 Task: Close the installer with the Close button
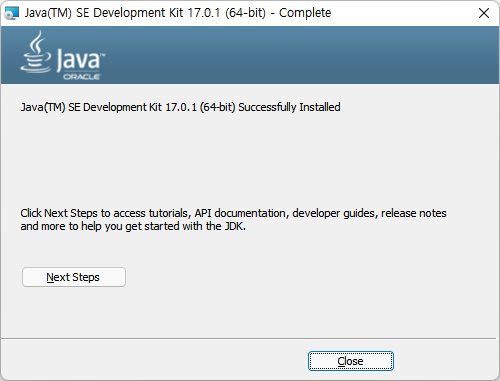click(351, 361)
